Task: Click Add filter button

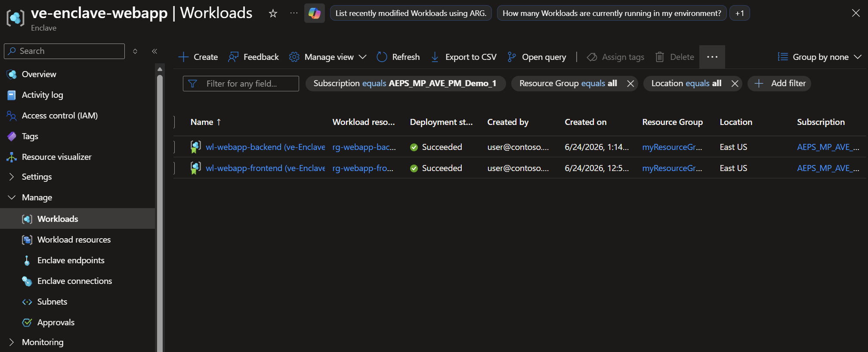Action: 779,84
